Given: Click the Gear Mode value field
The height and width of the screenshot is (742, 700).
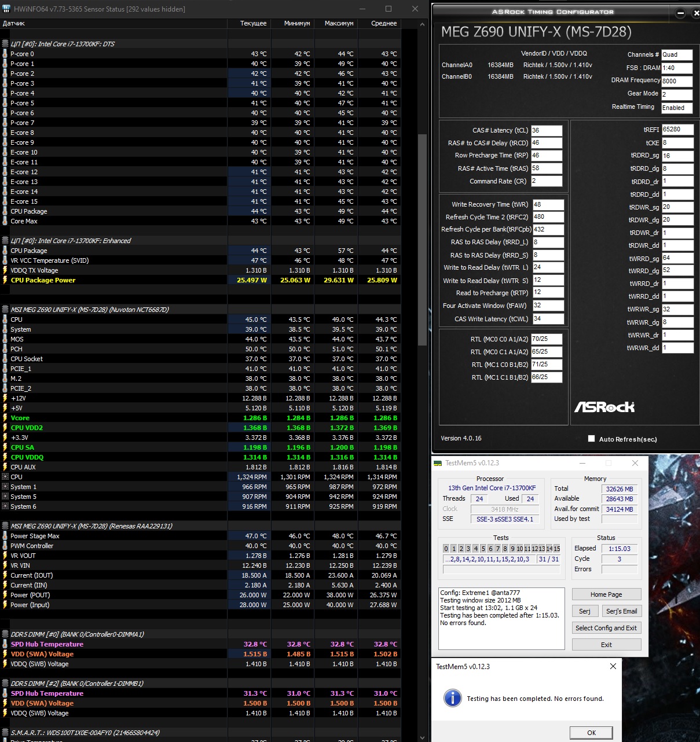Looking at the screenshot, I should tap(677, 94).
